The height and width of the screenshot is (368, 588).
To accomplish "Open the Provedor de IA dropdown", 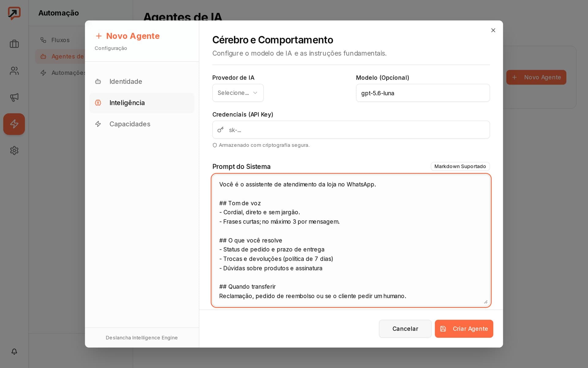I will (238, 93).
